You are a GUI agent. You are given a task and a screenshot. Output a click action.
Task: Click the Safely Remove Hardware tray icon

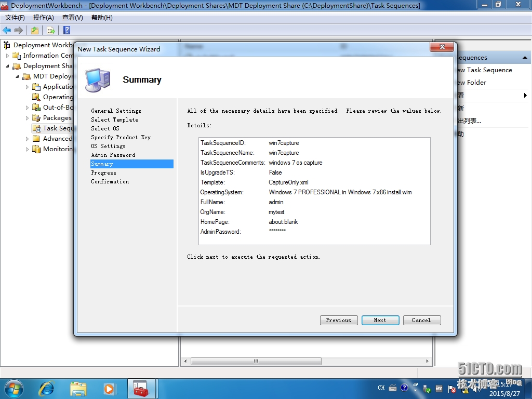pos(427,389)
